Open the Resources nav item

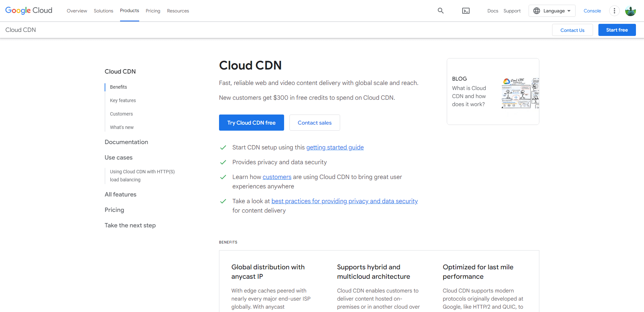pyautogui.click(x=178, y=11)
